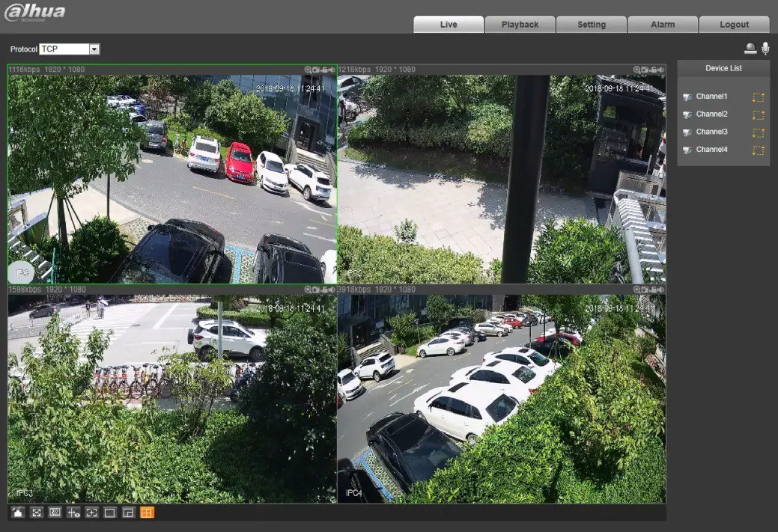Start local recording on Channel3 stream
The height and width of the screenshot is (532, 778).
coord(323,289)
